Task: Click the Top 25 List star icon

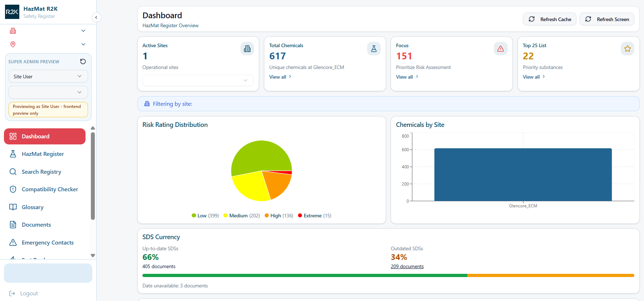Action: tap(628, 49)
